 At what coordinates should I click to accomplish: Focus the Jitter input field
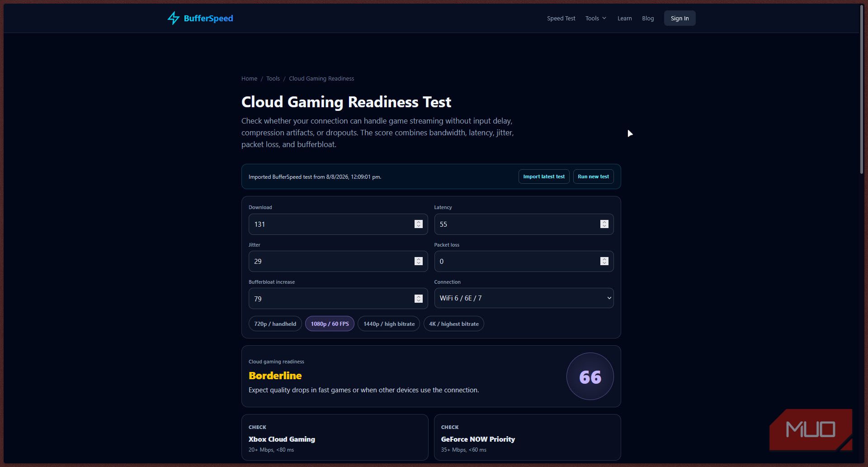coord(338,261)
